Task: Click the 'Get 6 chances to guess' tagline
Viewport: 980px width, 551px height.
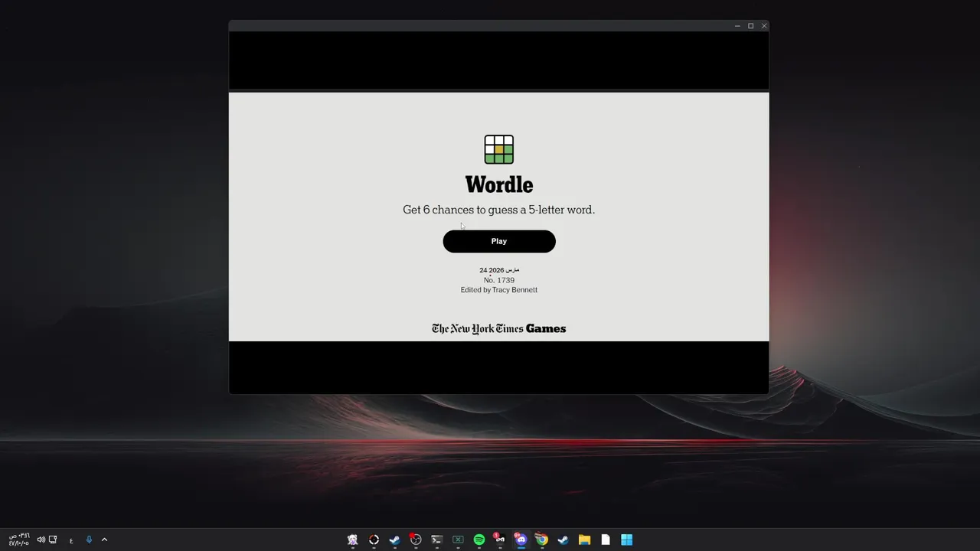Action: click(499, 210)
